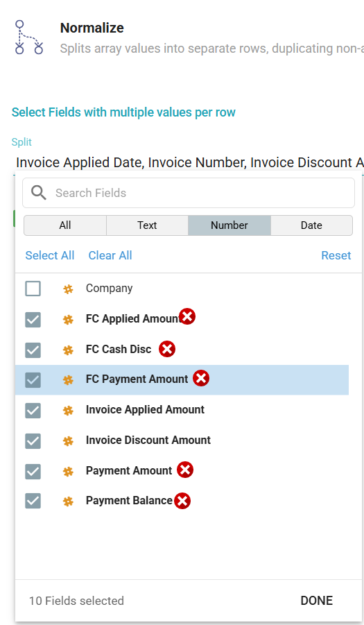The image size is (364, 625).
Task: Click number-type icon beside Company
Action: pyautogui.click(x=68, y=289)
